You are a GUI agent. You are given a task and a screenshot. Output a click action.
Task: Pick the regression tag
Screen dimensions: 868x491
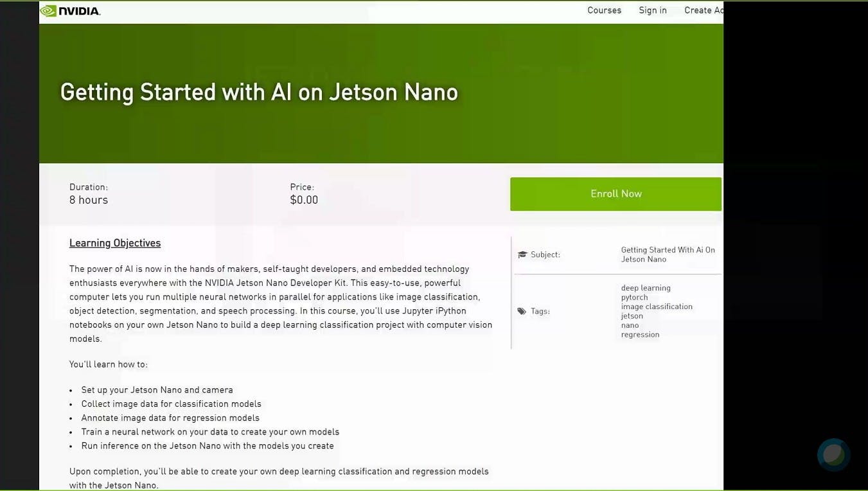coord(640,335)
